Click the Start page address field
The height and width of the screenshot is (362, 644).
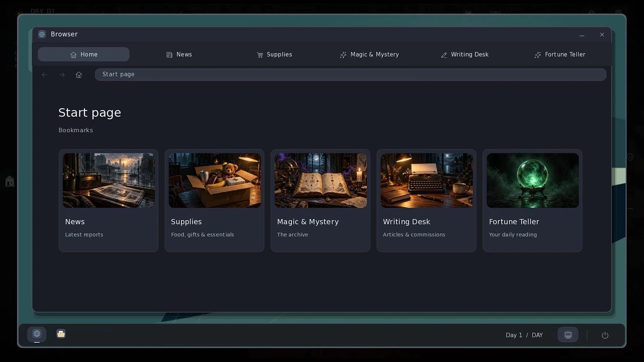351,74
